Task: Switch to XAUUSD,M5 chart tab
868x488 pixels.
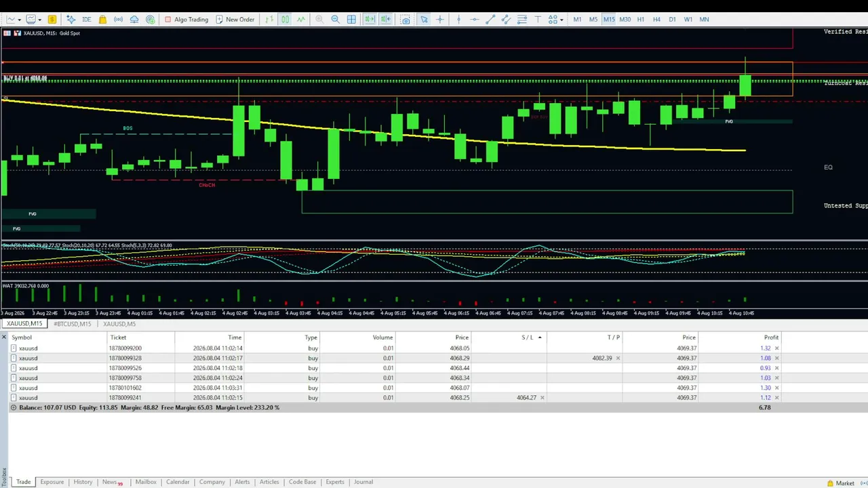Action: click(x=119, y=324)
